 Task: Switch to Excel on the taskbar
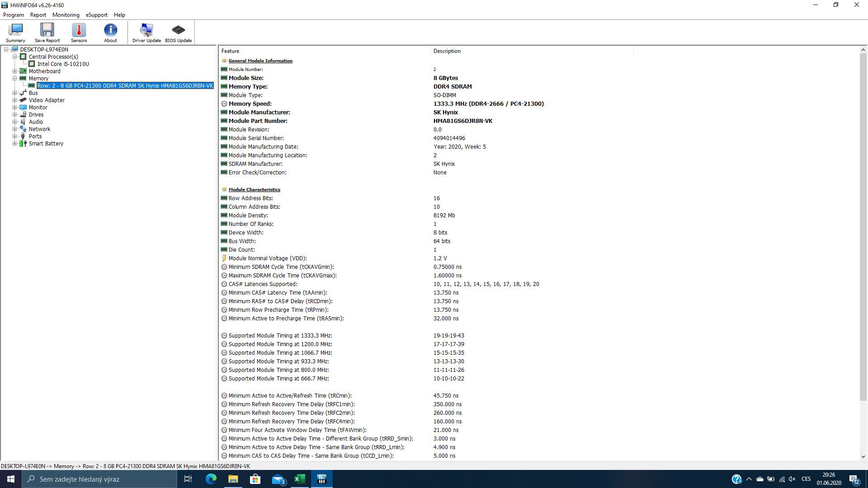(x=299, y=479)
